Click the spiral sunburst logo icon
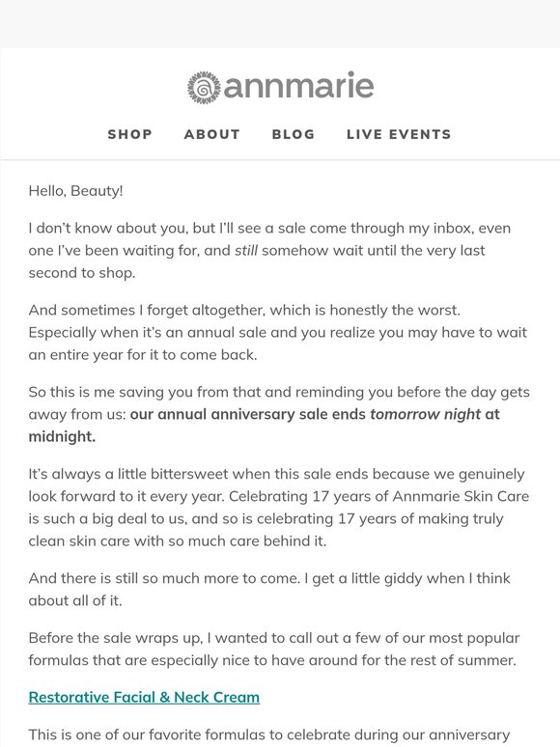 (204, 88)
